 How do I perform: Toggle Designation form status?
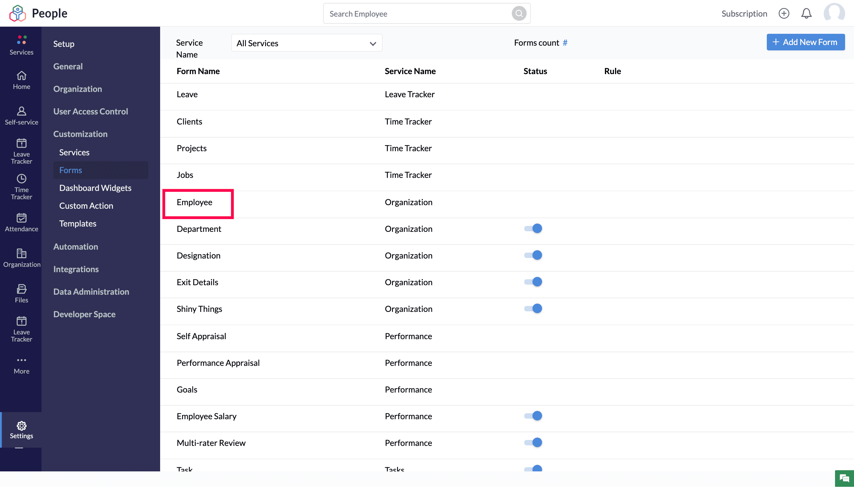533,255
